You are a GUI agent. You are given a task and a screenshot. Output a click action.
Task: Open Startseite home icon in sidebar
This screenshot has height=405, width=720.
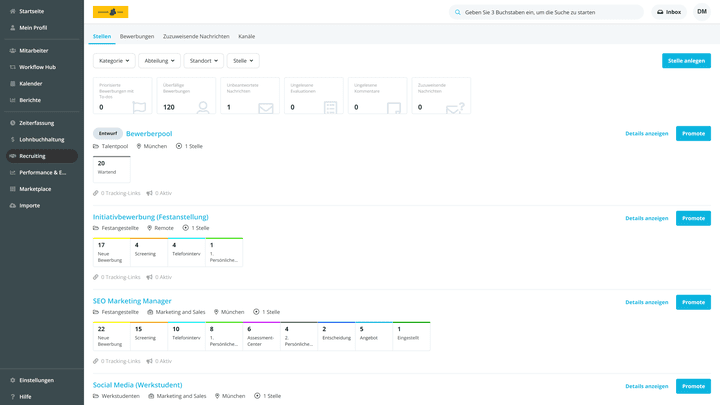click(x=12, y=11)
